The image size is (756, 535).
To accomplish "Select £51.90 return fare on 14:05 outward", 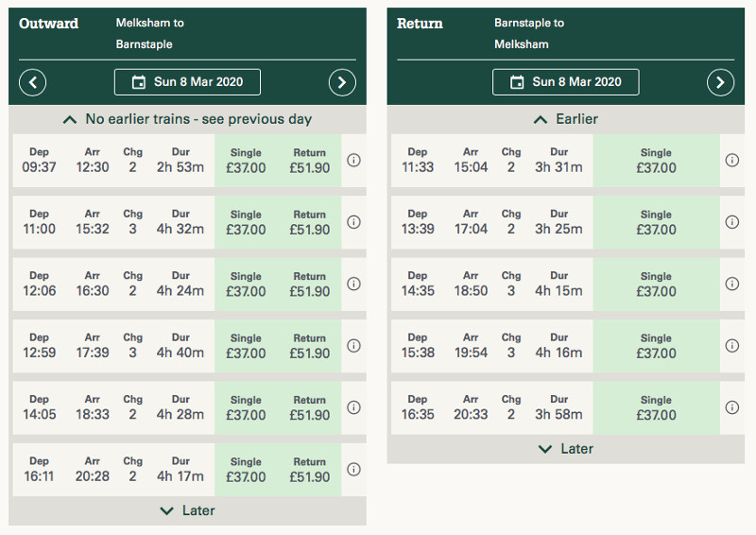I will pyautogui.click(x=310, y=408).
